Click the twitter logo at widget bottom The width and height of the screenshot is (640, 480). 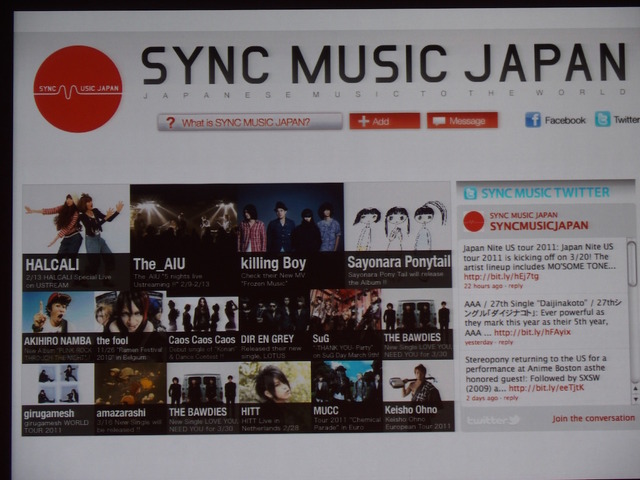pos(493,419)
